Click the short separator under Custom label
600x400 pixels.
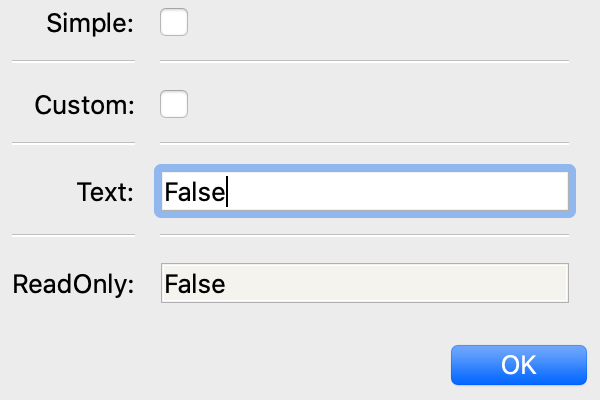72,143
